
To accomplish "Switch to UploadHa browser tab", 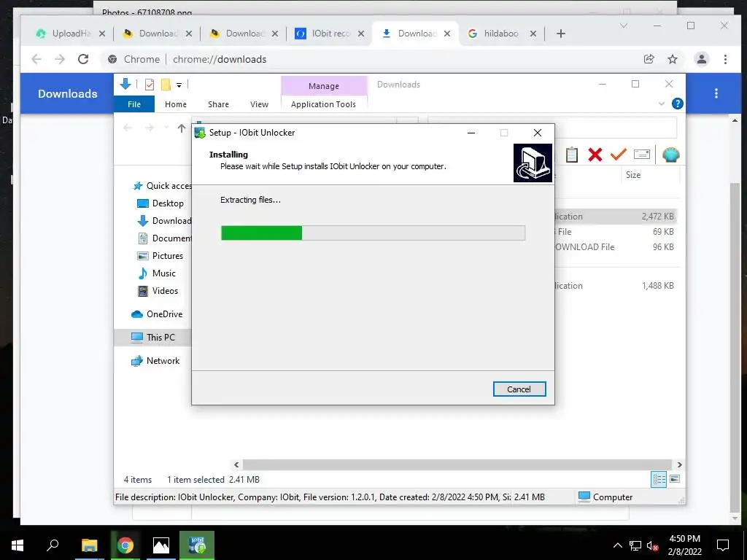I will 71,34.
